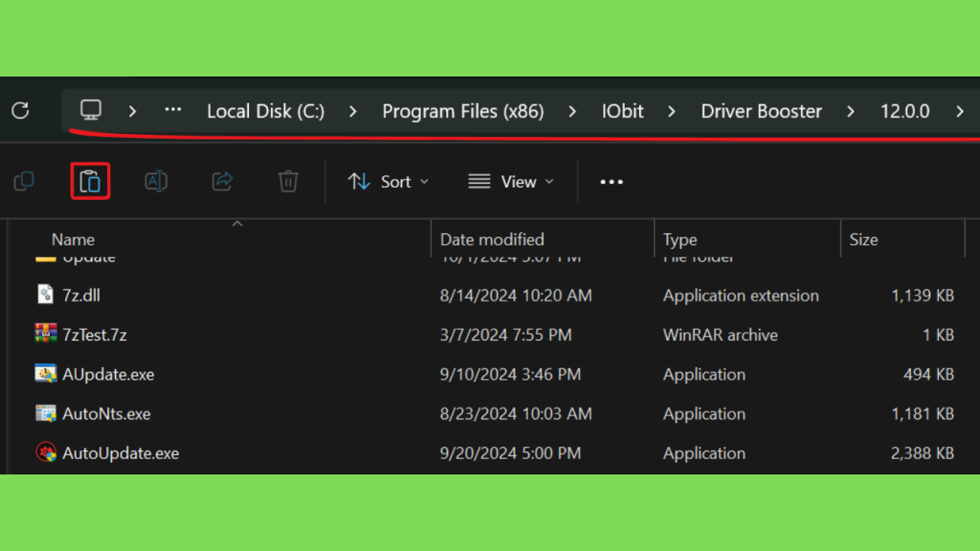Select the 7z.dll file name

pyautogui.click(x=81, y=295)
